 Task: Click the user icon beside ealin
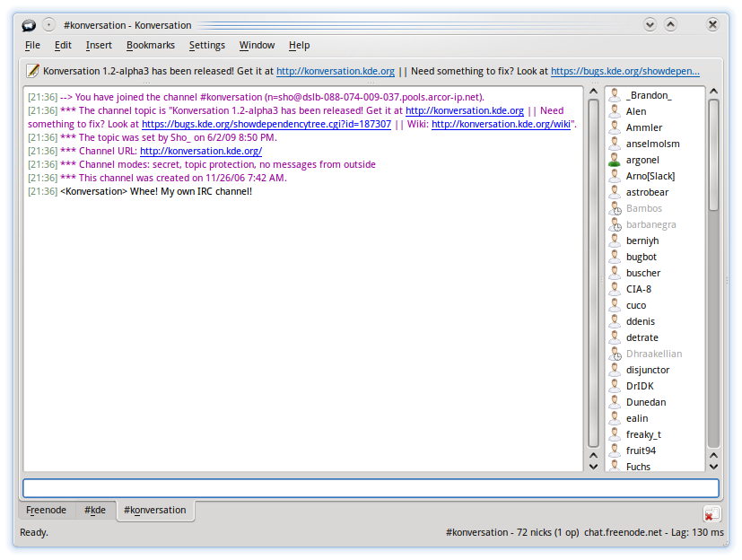coord(615,418)
